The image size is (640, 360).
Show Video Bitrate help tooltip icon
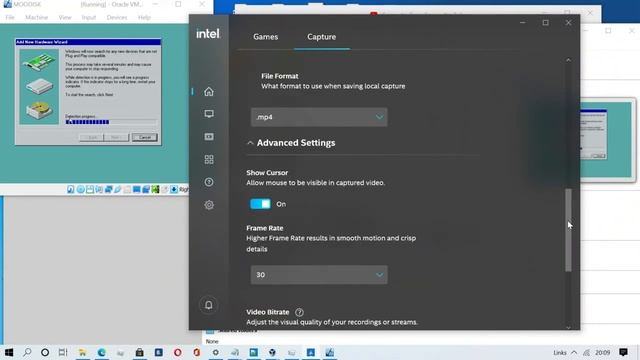tap(299, 312)
